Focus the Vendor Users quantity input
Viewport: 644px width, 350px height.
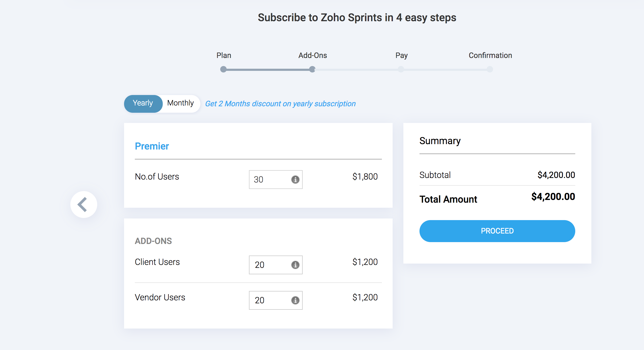coord(276,300)
